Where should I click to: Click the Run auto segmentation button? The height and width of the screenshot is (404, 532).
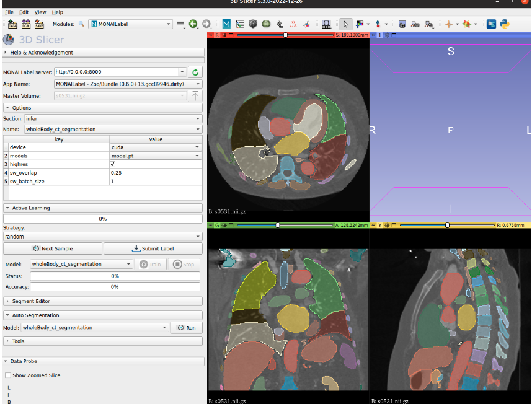tap(187, 328)
